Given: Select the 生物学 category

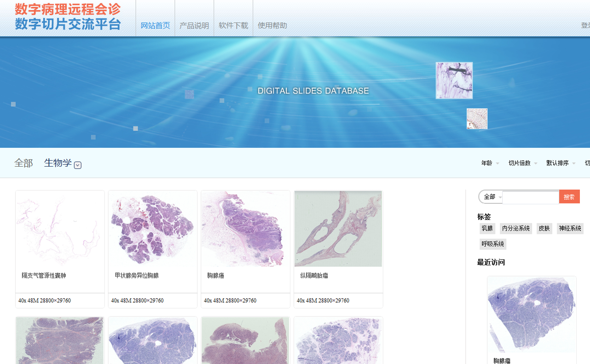Looking at the screenshot, I should tap(58, 163).
